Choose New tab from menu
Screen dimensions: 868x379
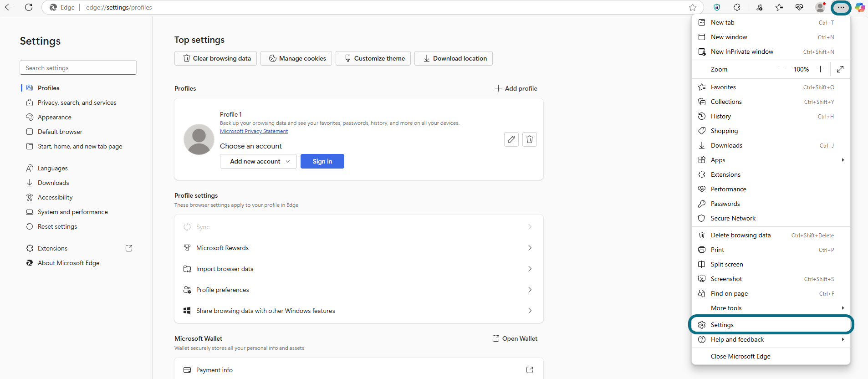[771, 22]
